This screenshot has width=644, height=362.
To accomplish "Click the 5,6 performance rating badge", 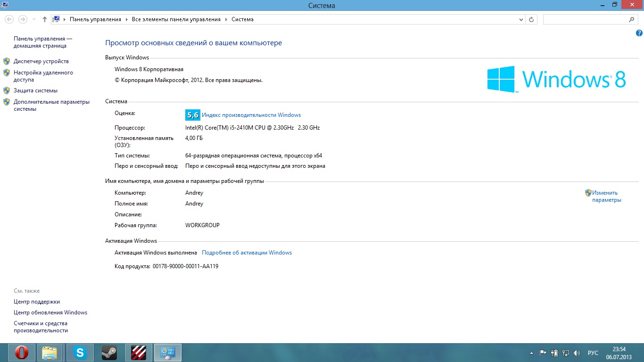I will coord(193,115).
